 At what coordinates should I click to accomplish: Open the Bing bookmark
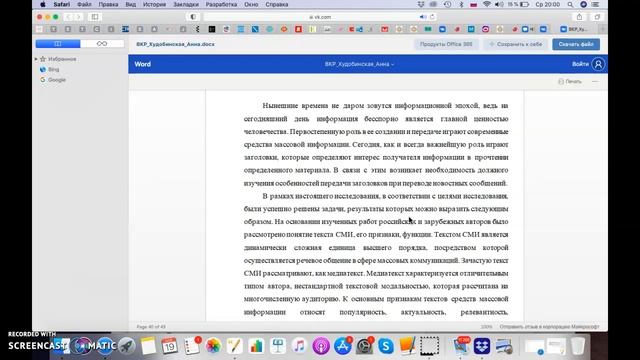tap(53, 69)
